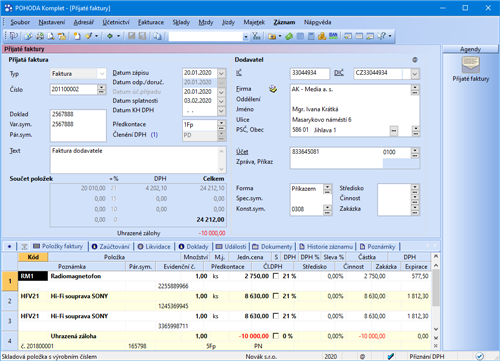
Task: Open the Datum zápisu date dropdown
Action: click(221, 73)
